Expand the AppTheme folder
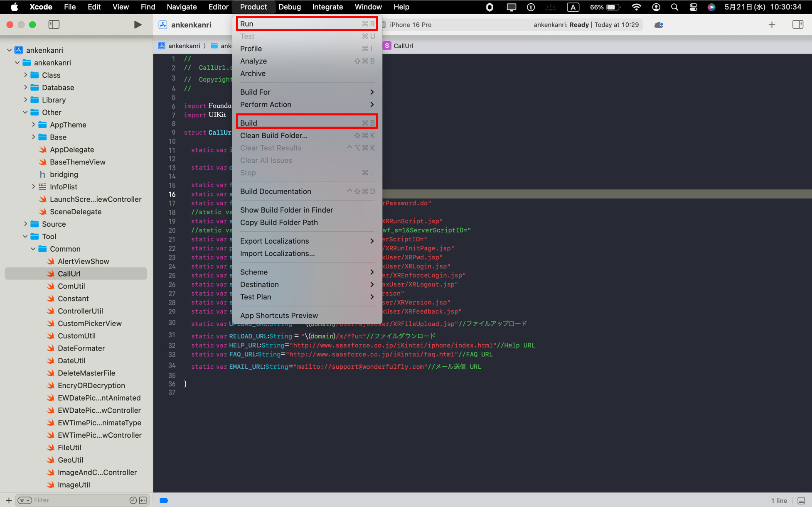Screen dimensions: 812x507 (33, 125)
